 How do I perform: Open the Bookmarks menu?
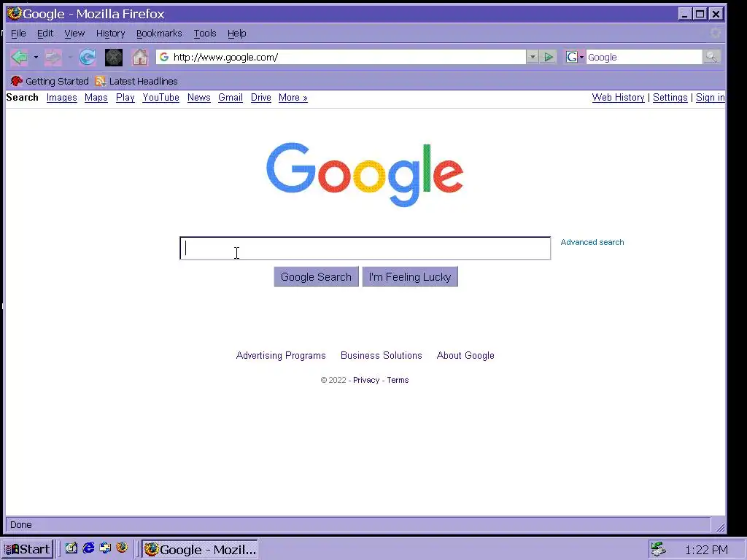(159, 34)
